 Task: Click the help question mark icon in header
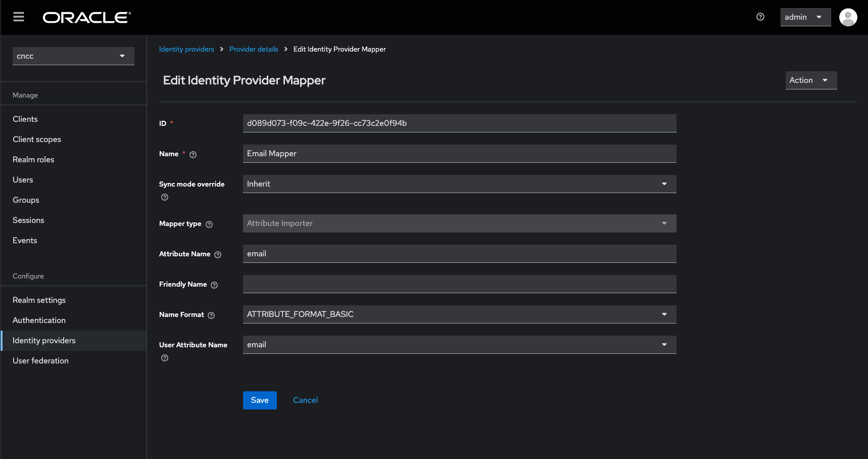pos(760,17)
